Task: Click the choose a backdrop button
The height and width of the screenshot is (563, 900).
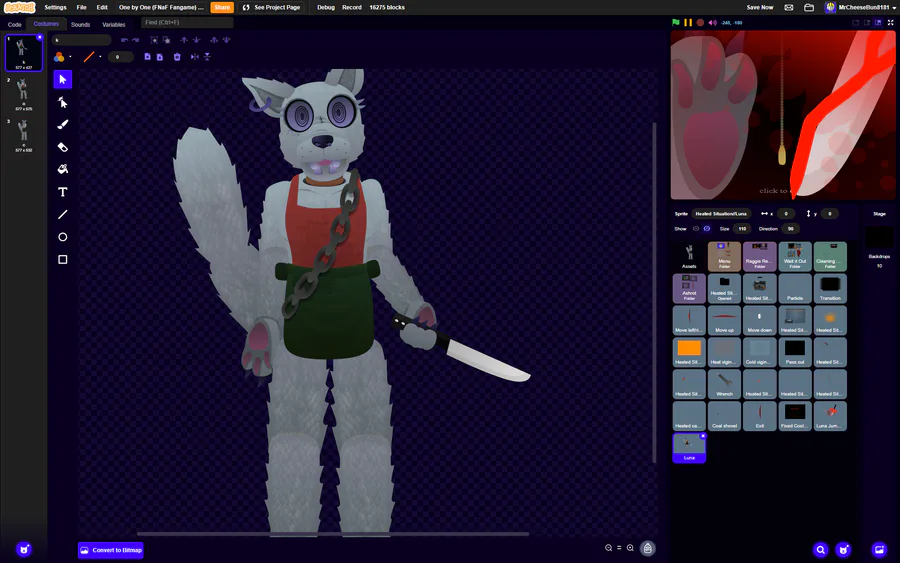Action: 879,550
